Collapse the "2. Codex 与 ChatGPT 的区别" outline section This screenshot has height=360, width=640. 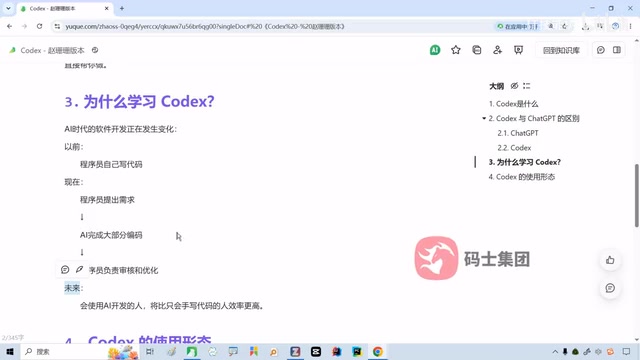484,118
